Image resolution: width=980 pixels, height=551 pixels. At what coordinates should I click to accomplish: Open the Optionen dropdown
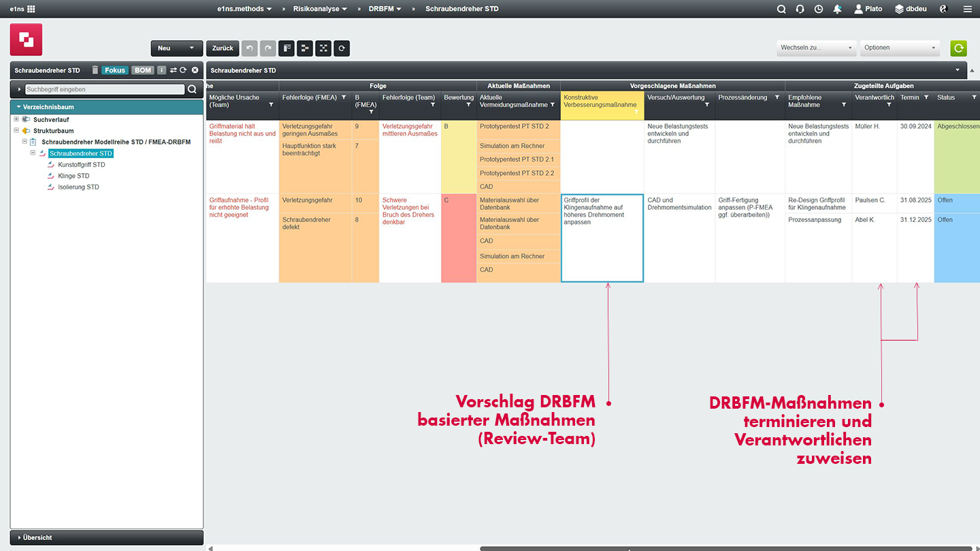[899, 48]
